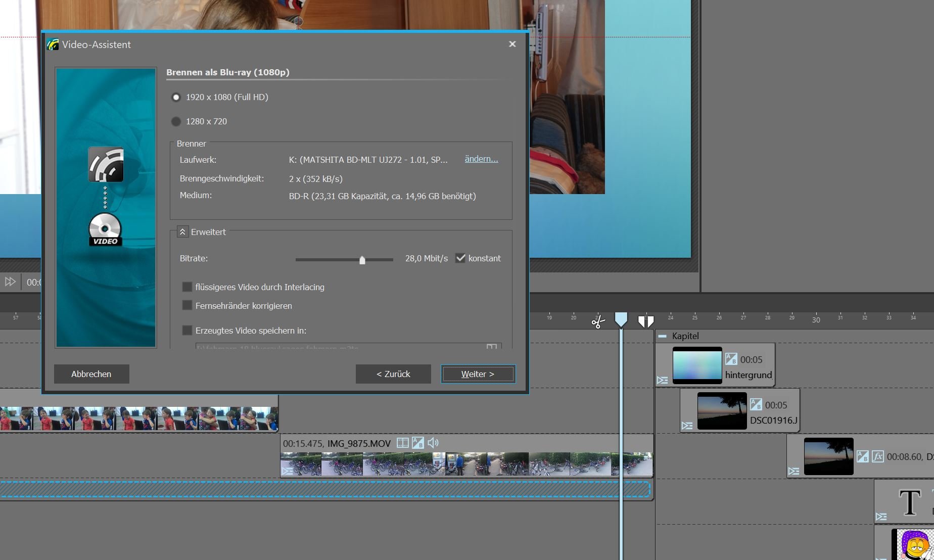Image resolution: width=934 pixels, height=560 pixels.
Task: Uncheck the konstant bitrate checkbox
Action: click(x=460, y=258)
